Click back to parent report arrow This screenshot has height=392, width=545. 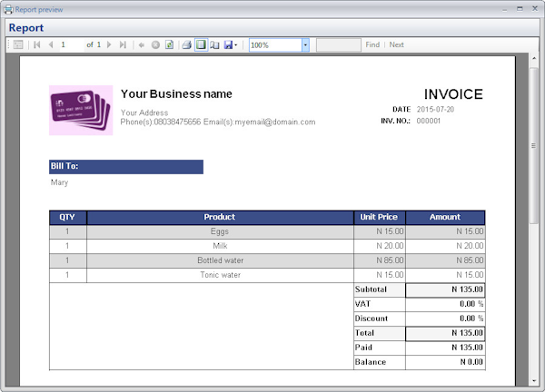pyautogui.click(x=142, y=44)
